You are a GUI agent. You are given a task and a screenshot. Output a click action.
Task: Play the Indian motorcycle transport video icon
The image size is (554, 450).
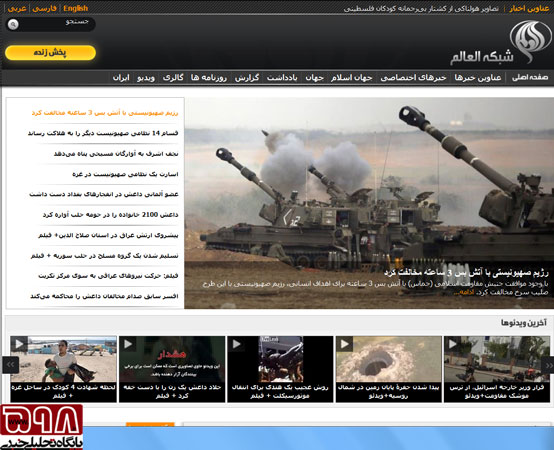(236, 343)
